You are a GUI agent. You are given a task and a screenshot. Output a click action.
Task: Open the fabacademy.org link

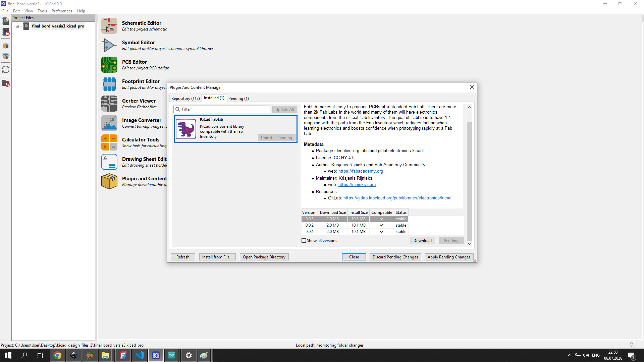(x=361, y=171)
